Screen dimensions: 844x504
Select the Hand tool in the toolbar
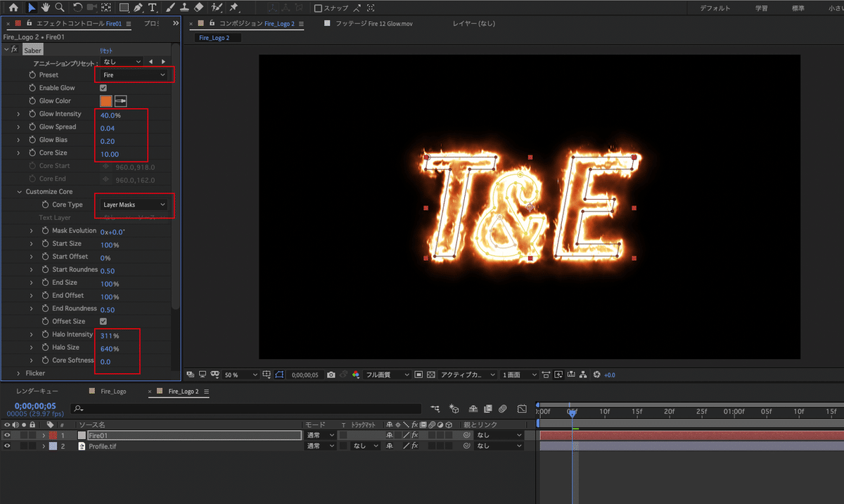point(46,8)
